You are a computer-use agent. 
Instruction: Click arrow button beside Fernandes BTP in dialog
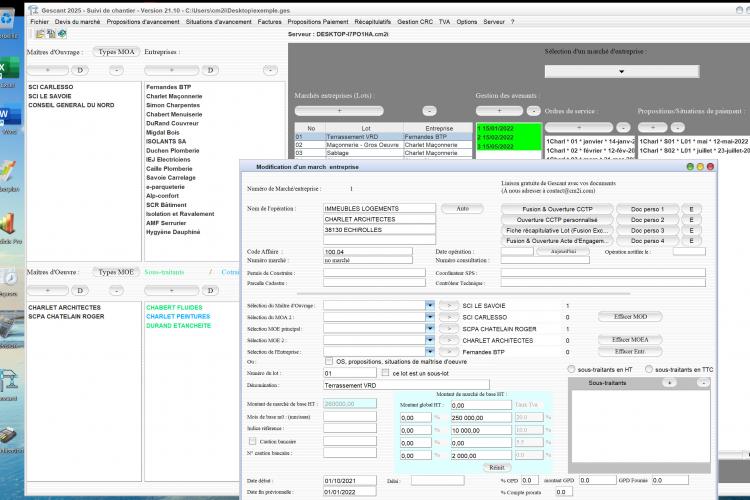coord(449,352)
